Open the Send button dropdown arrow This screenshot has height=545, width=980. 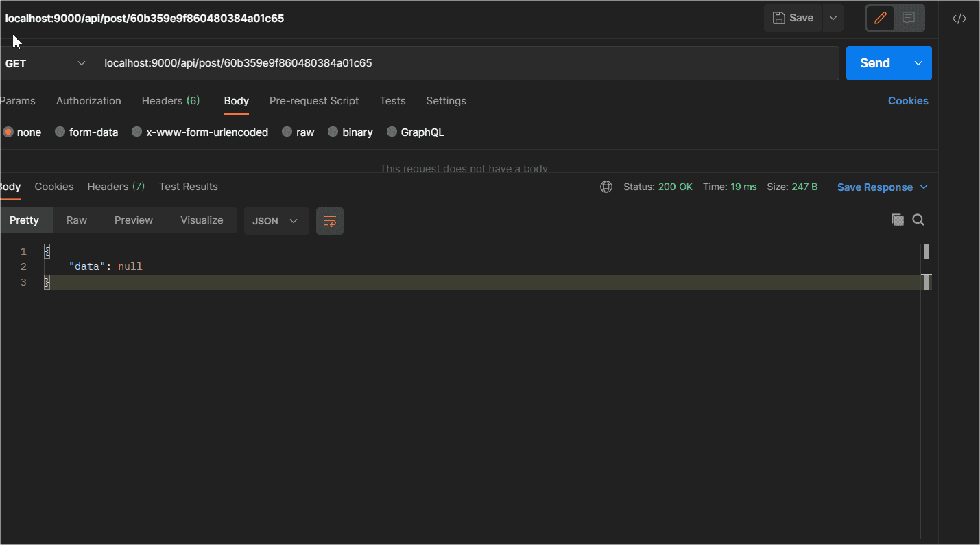(918, 63)
